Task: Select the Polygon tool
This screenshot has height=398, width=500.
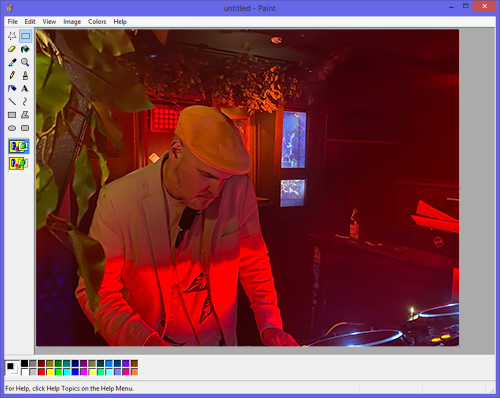Action: [x=25, y=115]
